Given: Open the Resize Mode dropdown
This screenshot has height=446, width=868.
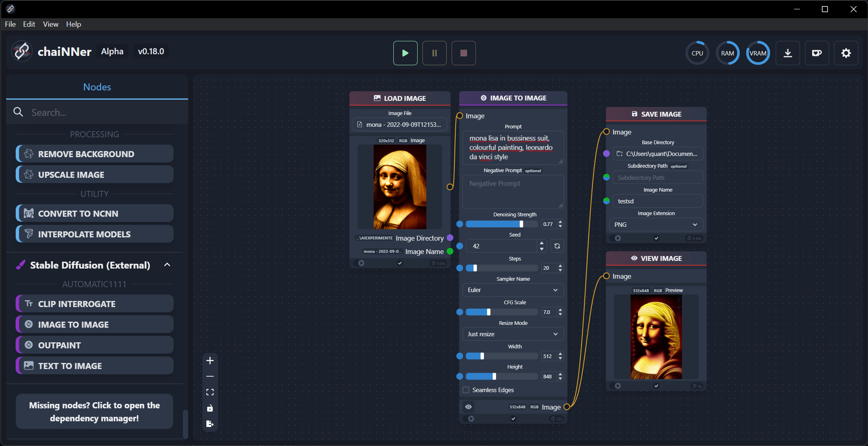Looking at the screenshot, I should [513, 334].
